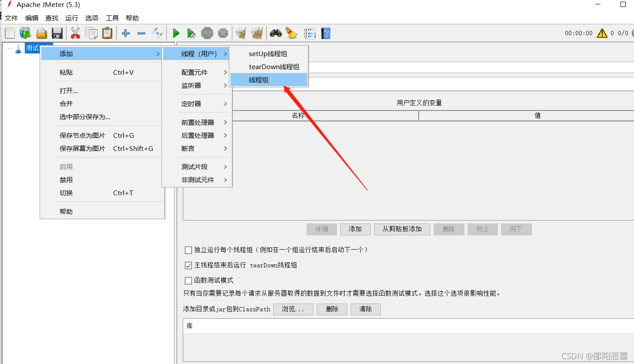634x364 pixels.
Task: Open the 选项 menu
Action: click(92, 18)
